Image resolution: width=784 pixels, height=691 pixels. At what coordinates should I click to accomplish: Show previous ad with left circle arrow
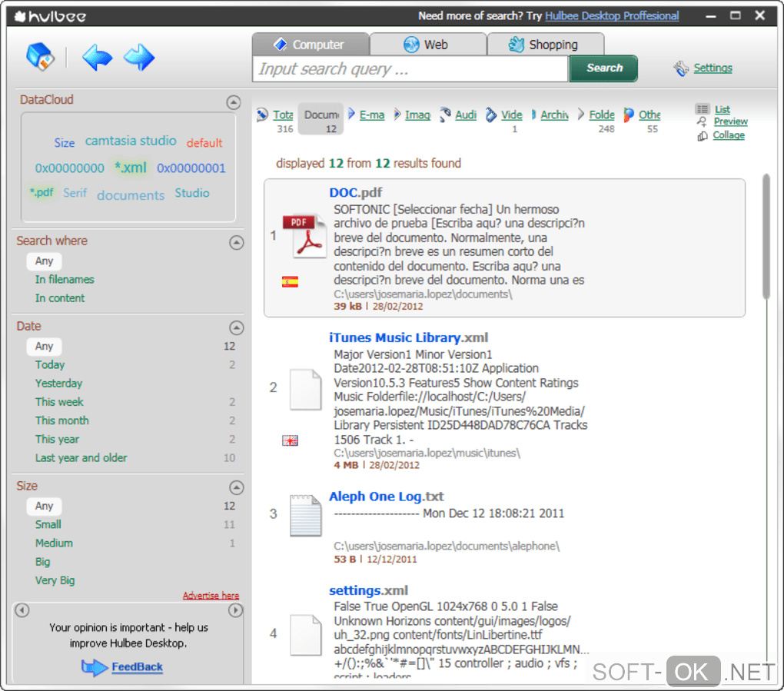click(x=22, y=610)
